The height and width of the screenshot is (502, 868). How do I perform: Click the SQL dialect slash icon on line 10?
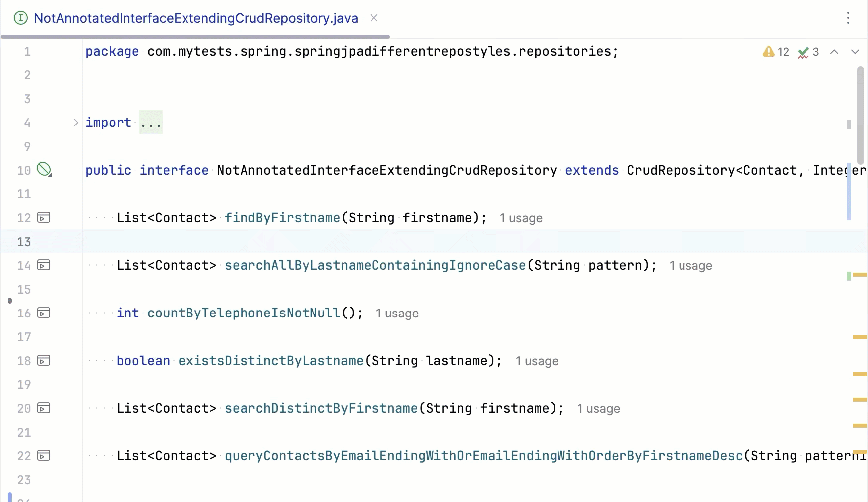pyautogui.click(x=45, y=170)
